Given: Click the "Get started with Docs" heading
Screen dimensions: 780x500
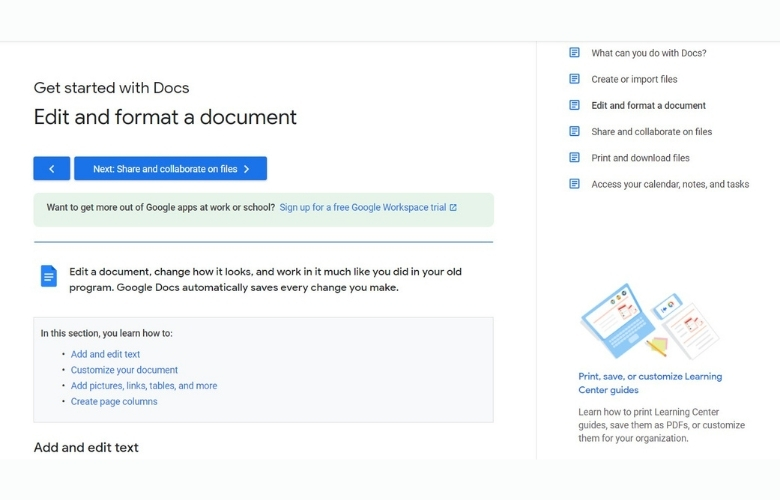Looking at the screenshot, I should 111,88.
